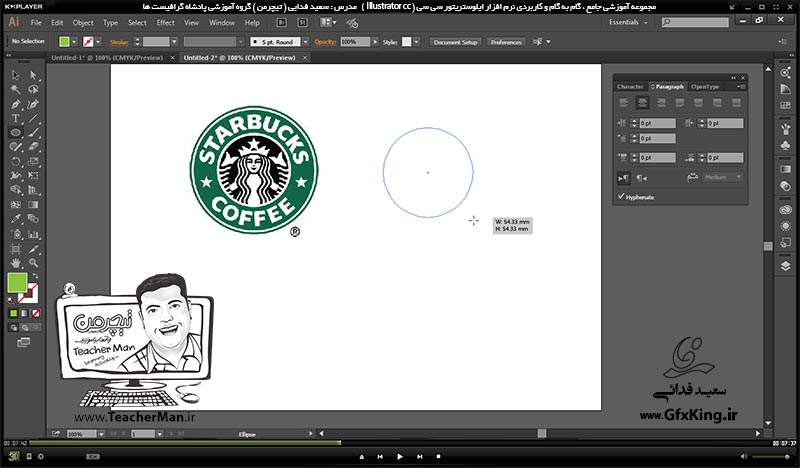Select the Zoom tool
This screenshot has height=468, width=800.
pos(33,263)
